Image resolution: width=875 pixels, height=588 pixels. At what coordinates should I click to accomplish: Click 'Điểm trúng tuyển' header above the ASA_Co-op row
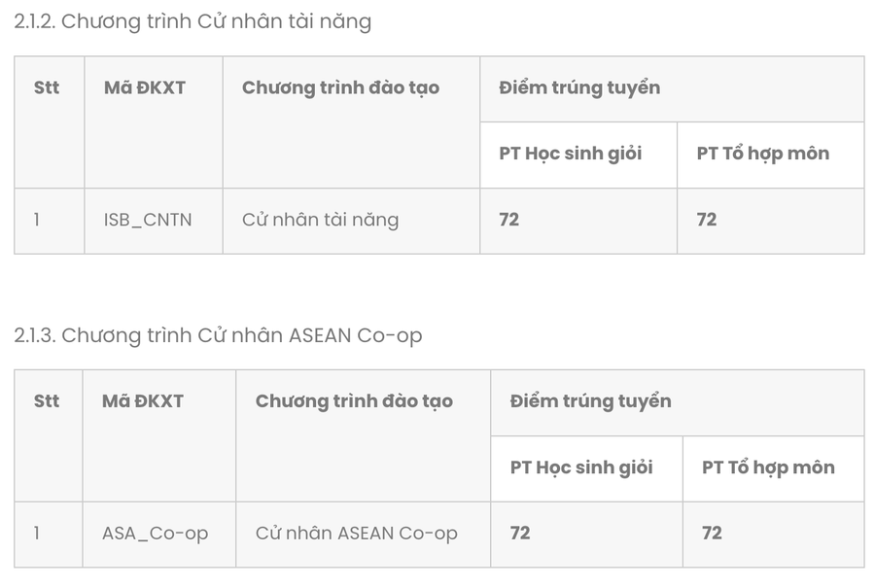590,401
